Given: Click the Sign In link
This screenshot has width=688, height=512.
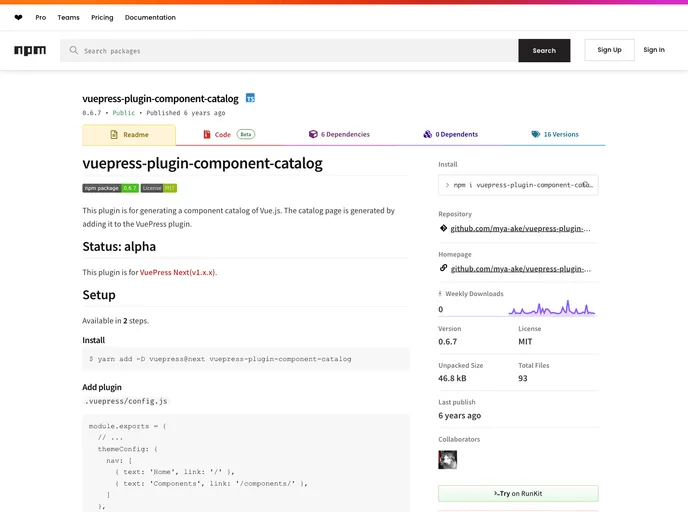Looking at the screenshot, I should point(654,50).
